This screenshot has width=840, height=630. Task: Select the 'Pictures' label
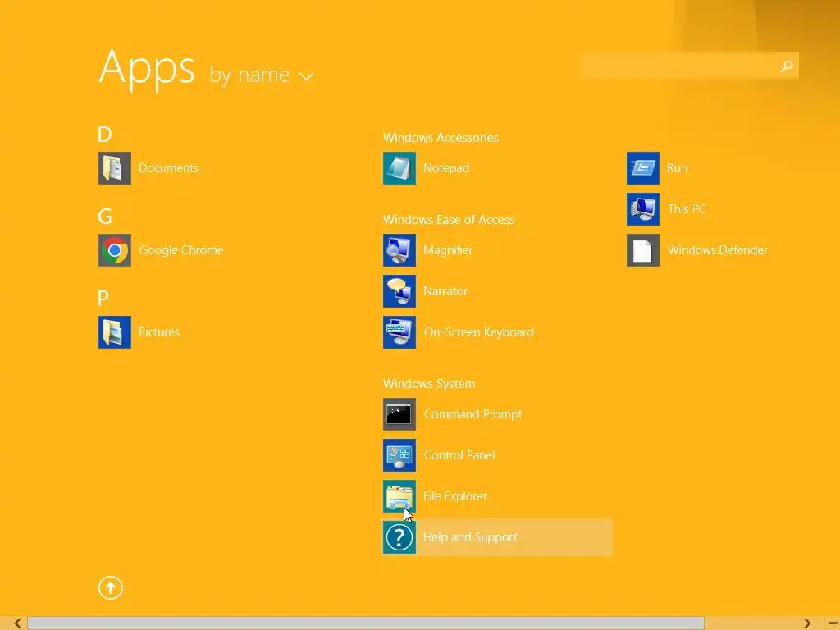[x=159, y=332]
